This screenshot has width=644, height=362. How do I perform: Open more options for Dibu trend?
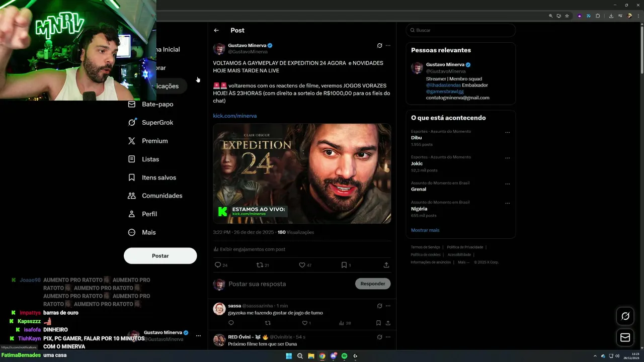pyautogui.click(x=507, y=133)
